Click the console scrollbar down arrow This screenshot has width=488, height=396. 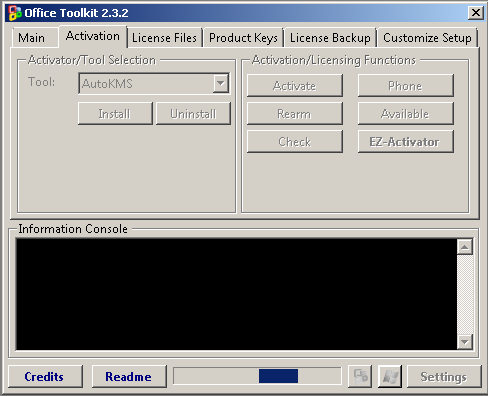coord(465,342)
